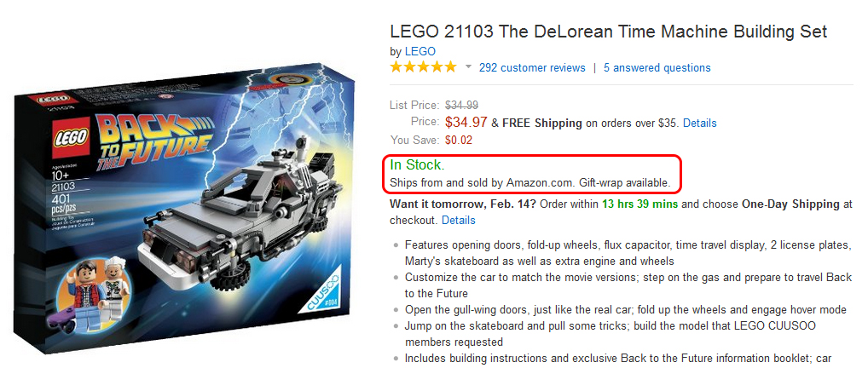Click the LEGO brand link under title

click(x=420, y=51)
